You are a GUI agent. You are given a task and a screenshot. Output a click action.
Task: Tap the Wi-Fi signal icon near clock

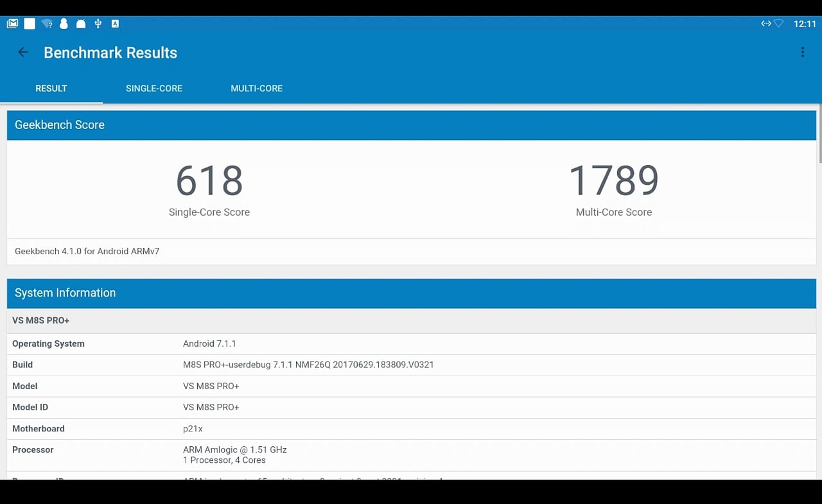pos(779,24)
